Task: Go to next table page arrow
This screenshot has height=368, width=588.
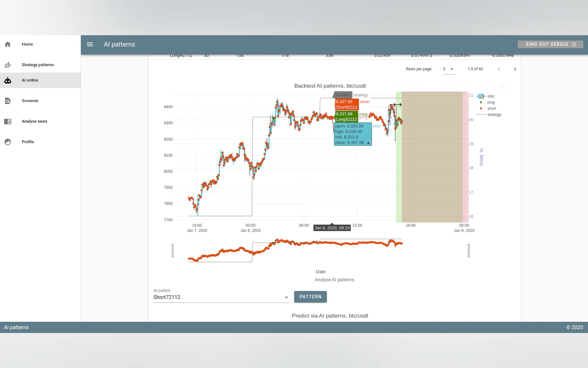Action: (515, 69)
